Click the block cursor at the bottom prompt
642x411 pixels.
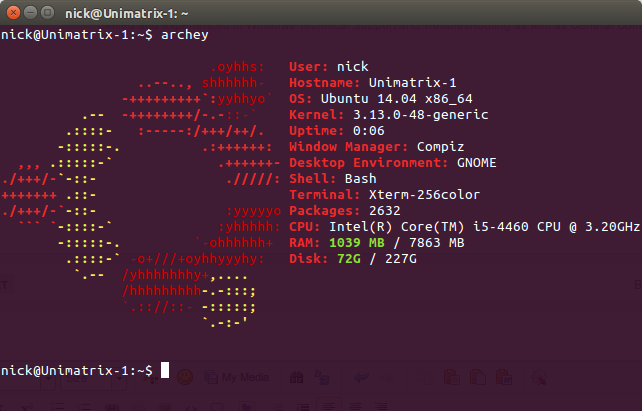(165, 370)
